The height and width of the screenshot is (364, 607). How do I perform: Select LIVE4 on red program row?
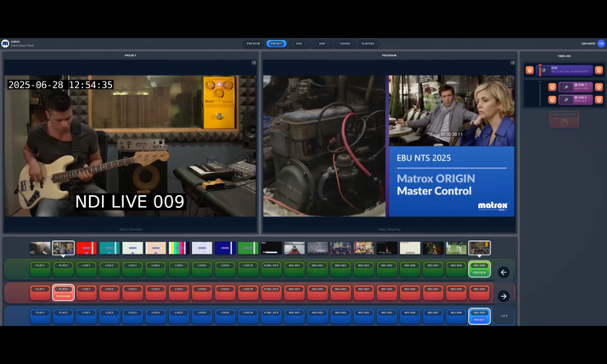click(155, 294)
